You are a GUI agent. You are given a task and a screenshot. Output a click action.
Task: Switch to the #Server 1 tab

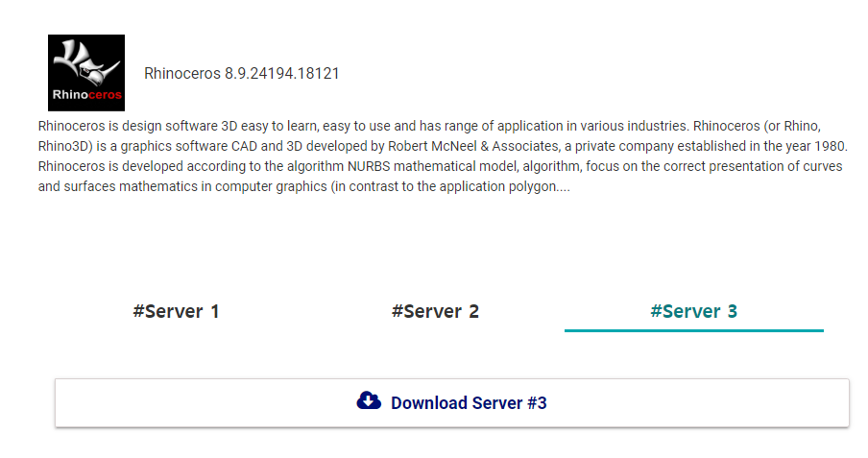point(176,311)
